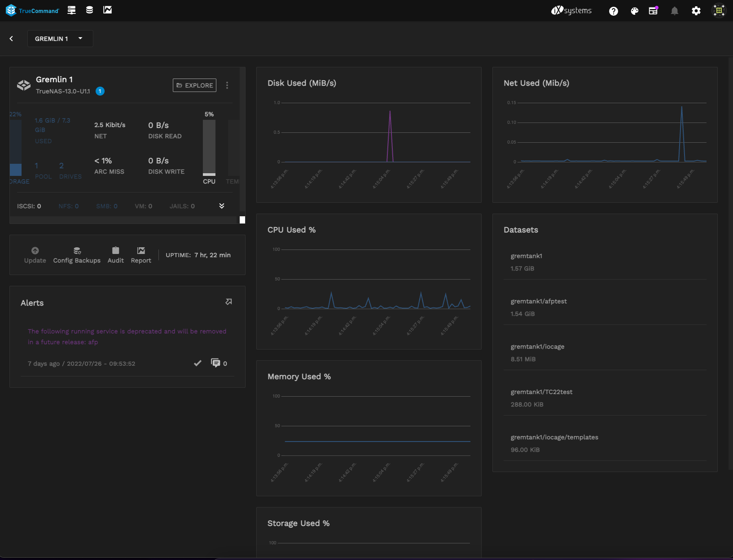Click the EXPLORE button
The width and height of the screenshot is (733, 560).
(194, 85)
